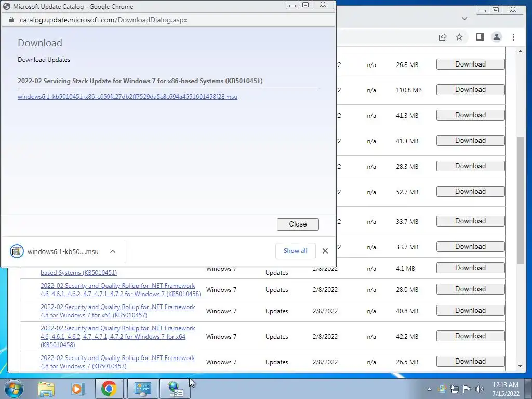Viewport: 532px width, 399px height.
Task: Click the Close button in Download dialog
Action: [x=298, y=224]
